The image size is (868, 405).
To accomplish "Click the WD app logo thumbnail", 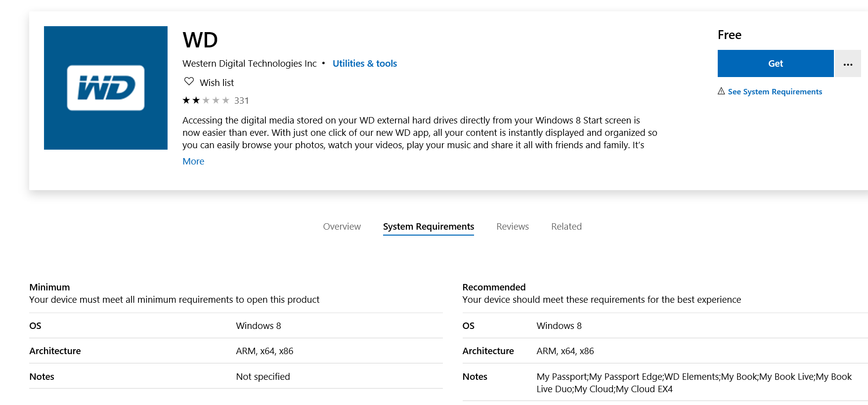I will click(x=106, y=88).
